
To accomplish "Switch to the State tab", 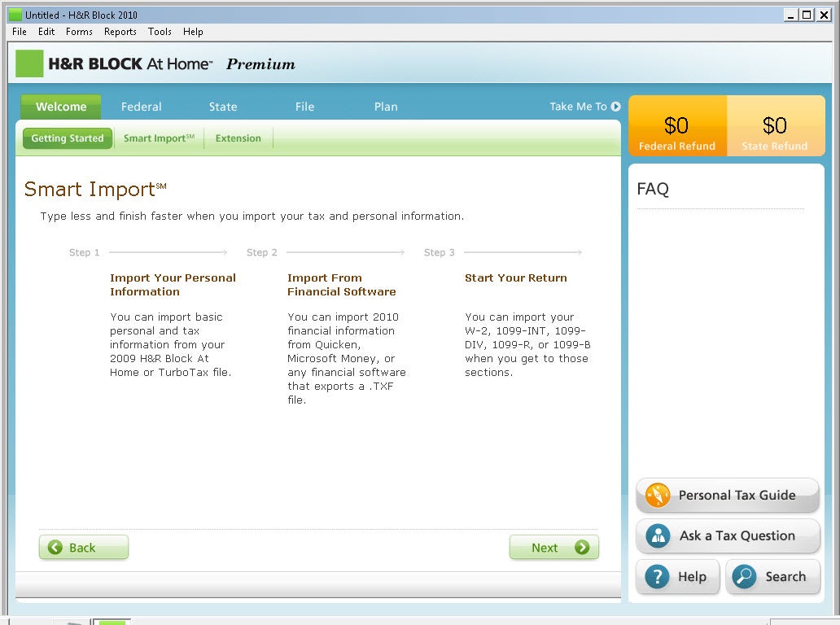I will tap(223, 107).
